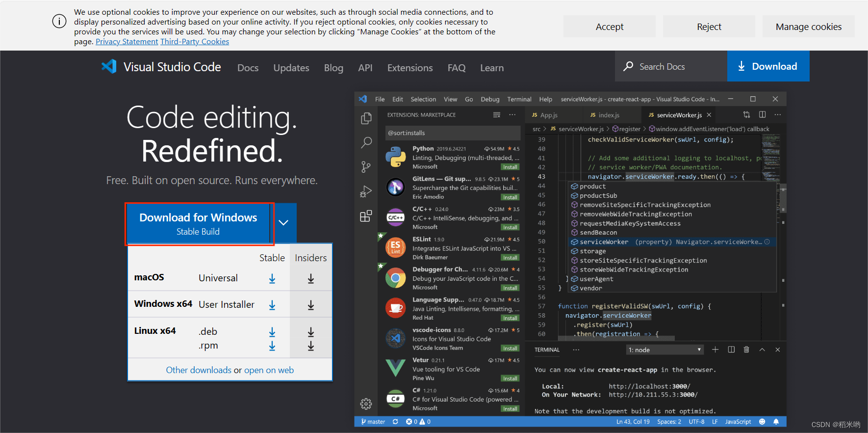Open the editor more actions ellipsis

pyautogui.click(x=778, y=114)
